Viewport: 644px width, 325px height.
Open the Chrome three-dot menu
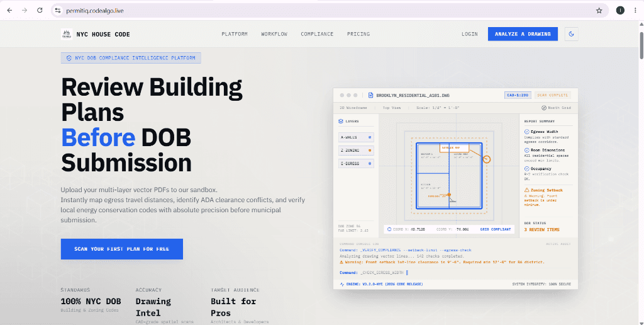coord(635,11)
